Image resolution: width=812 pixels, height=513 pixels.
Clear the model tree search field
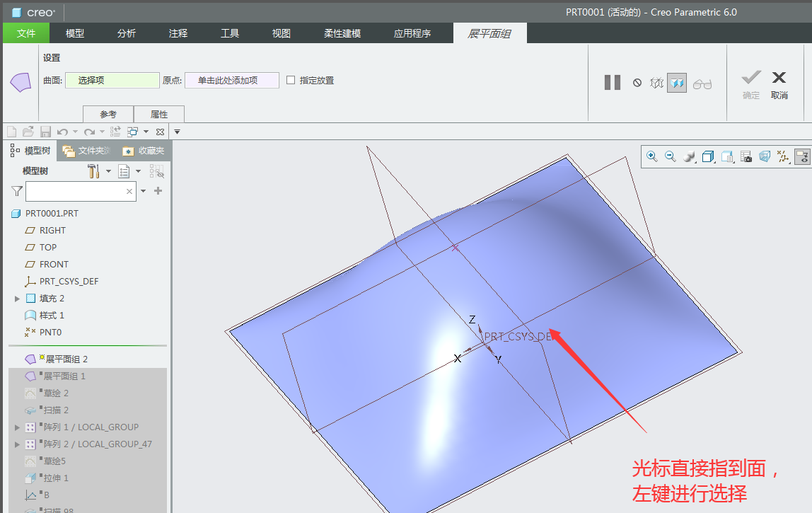(129, 191)
